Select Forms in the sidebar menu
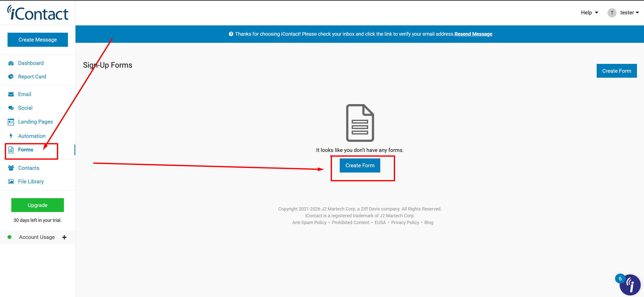 pyautogui.click(x=25, y=150)
